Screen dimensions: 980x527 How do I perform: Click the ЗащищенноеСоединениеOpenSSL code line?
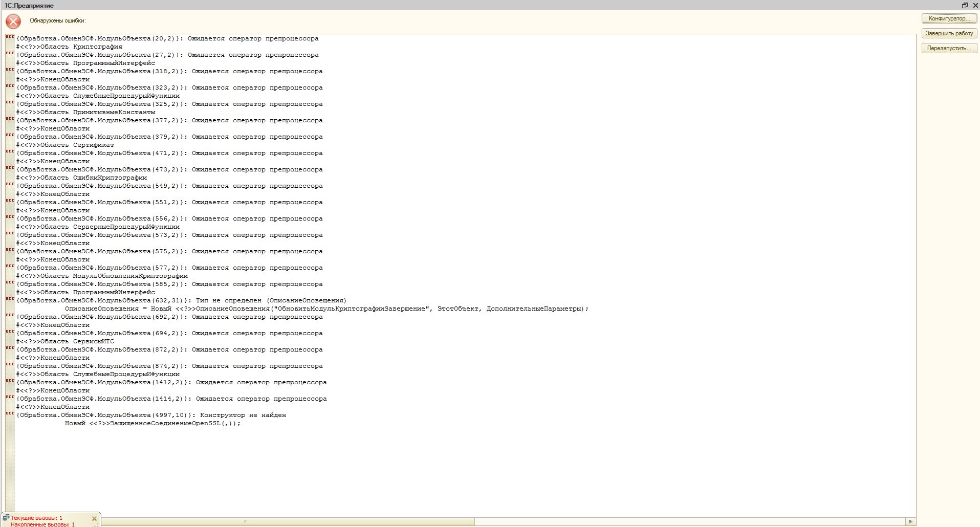153,423
